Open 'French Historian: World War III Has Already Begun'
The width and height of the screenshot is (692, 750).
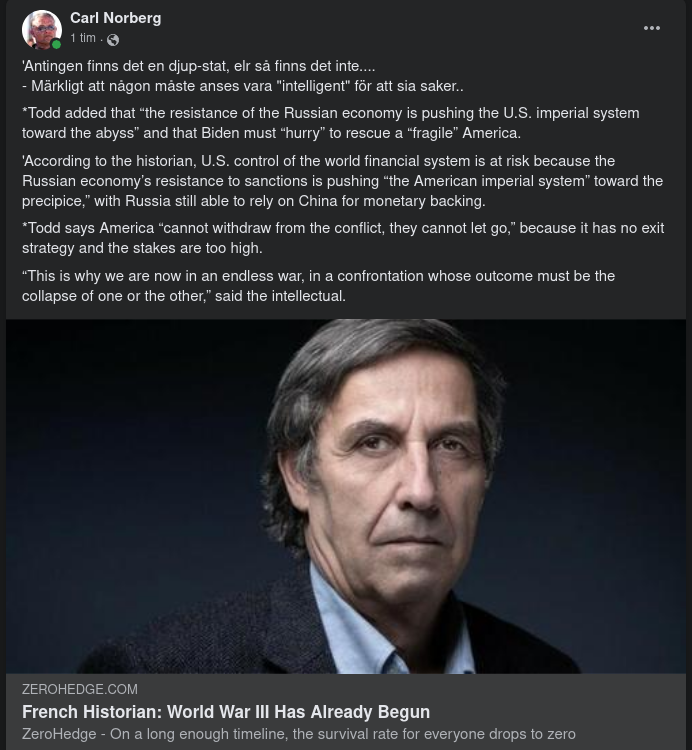226,712
